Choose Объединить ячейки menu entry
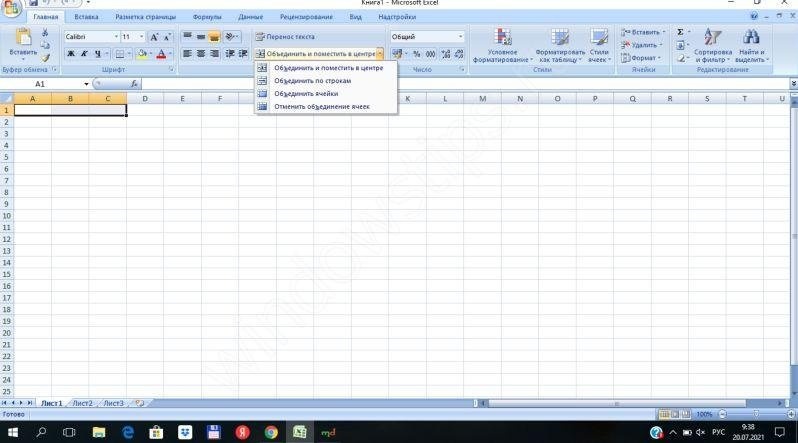The width and height of the screenshot is (798, 443). point(326,94)
